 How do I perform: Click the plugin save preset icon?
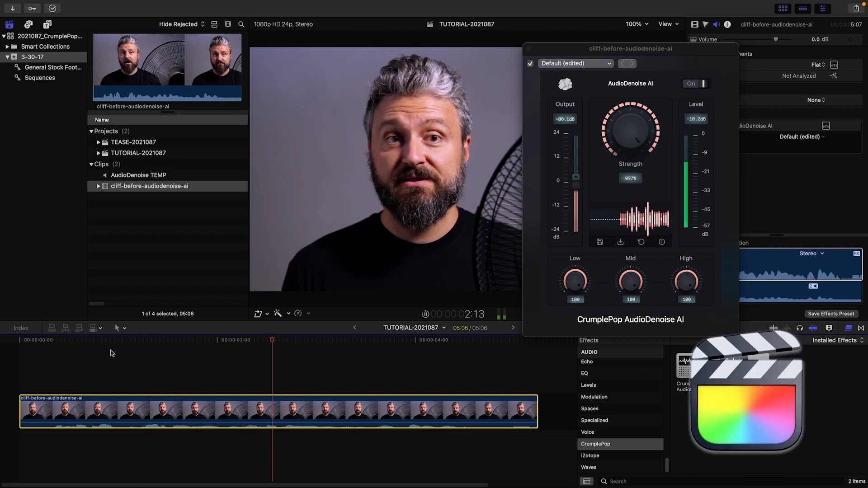[600, 242]
